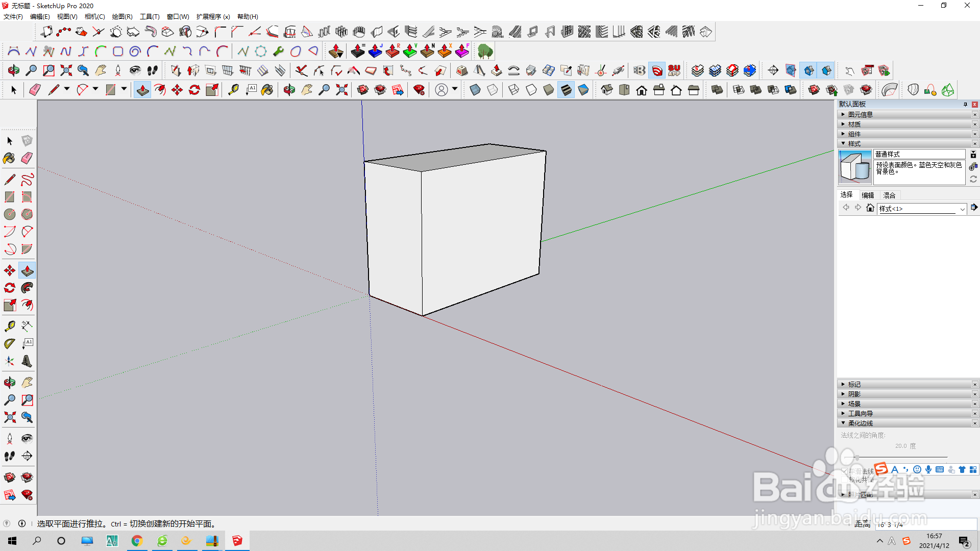Open the 混合 tab in styles
Screen dimensions: 980x551
889,195
